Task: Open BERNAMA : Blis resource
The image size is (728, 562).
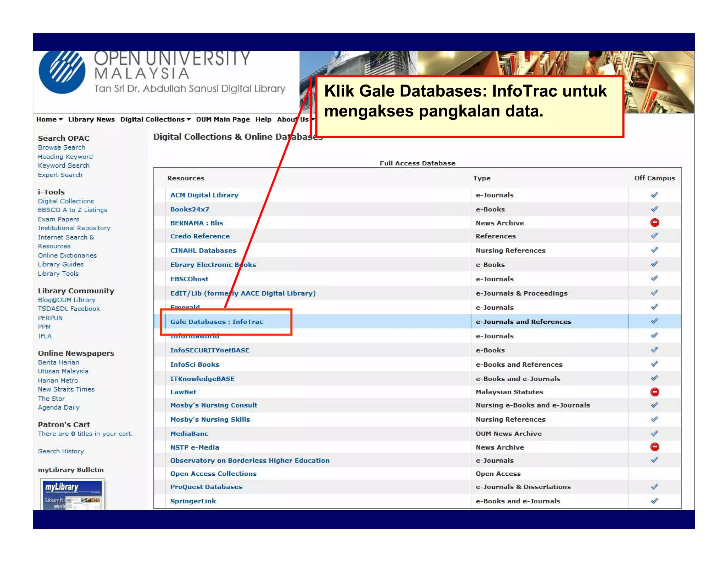Action: click(x=196, y=223)
